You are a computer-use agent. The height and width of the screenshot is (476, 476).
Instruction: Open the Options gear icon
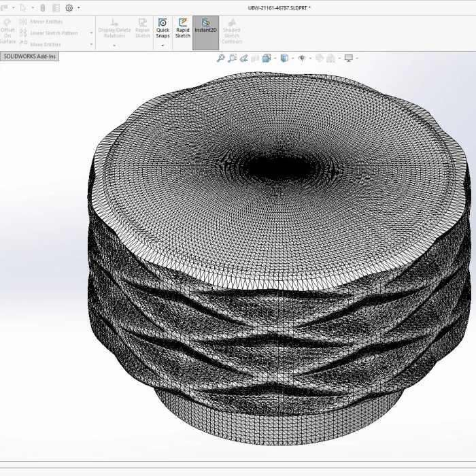69,8
